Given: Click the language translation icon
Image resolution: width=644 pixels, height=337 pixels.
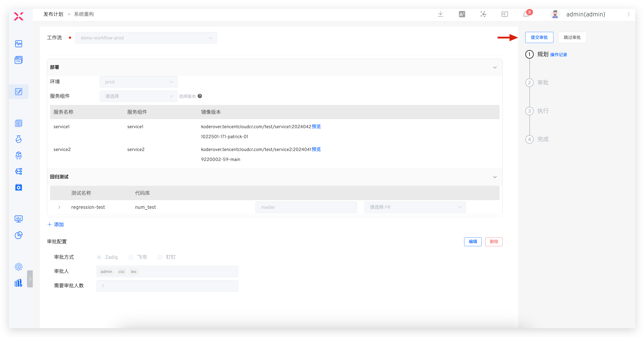Looking at the screenshot, I should pyautogui.click(x=462, y=14).
